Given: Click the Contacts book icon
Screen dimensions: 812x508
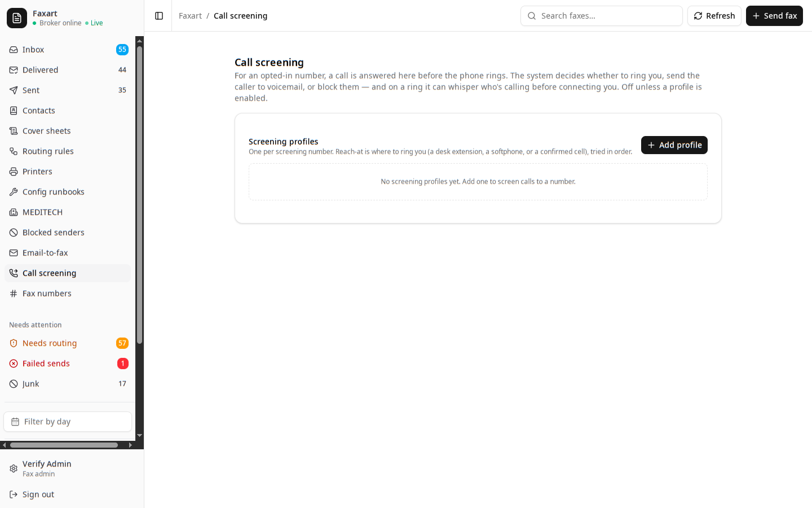Looking at the screenshot, I should [14, 111].
